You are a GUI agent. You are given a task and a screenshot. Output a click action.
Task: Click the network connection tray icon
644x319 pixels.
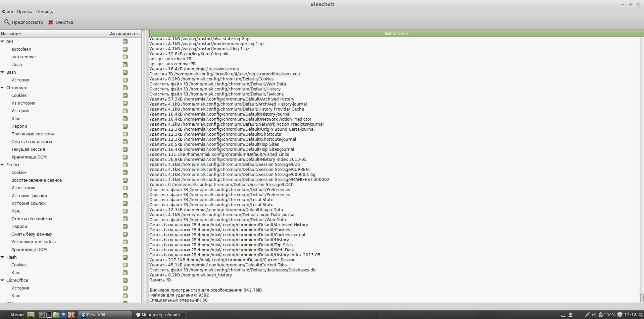(587, 315)
